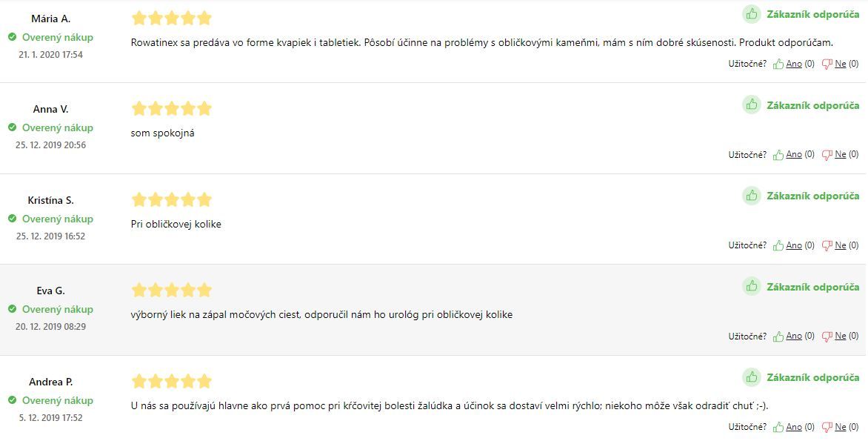The image size is (868, 441).
Task: Mark Kristína S. review useful with 'Ano'
Action: coord(794,245)
